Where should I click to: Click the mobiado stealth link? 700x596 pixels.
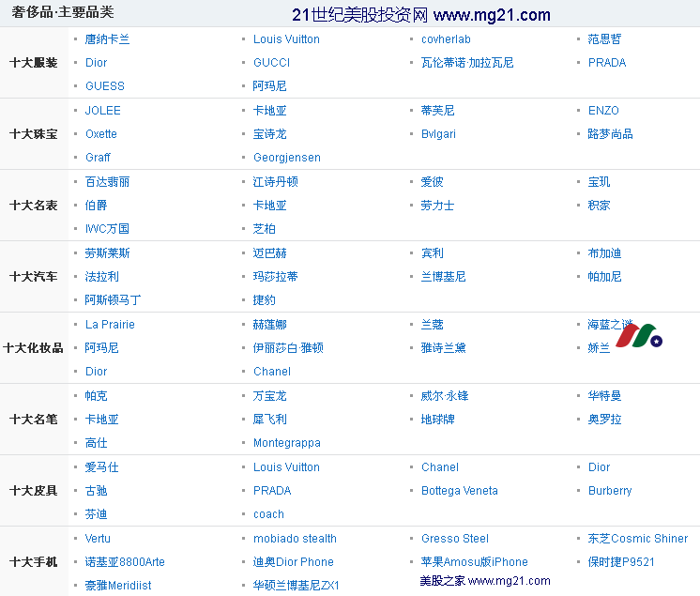click(295, 539)
